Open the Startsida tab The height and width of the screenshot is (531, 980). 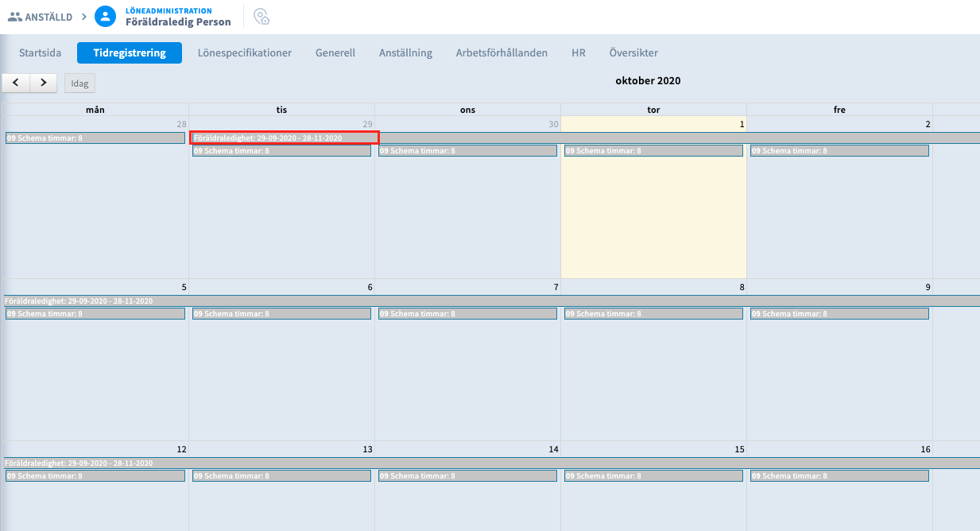tap(40, 53)
